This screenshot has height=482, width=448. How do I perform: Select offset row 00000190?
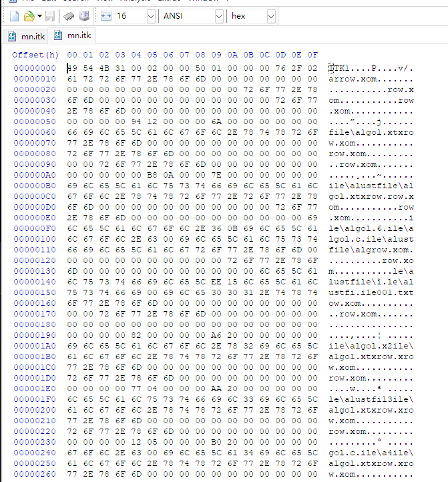[x=35, y=335]
